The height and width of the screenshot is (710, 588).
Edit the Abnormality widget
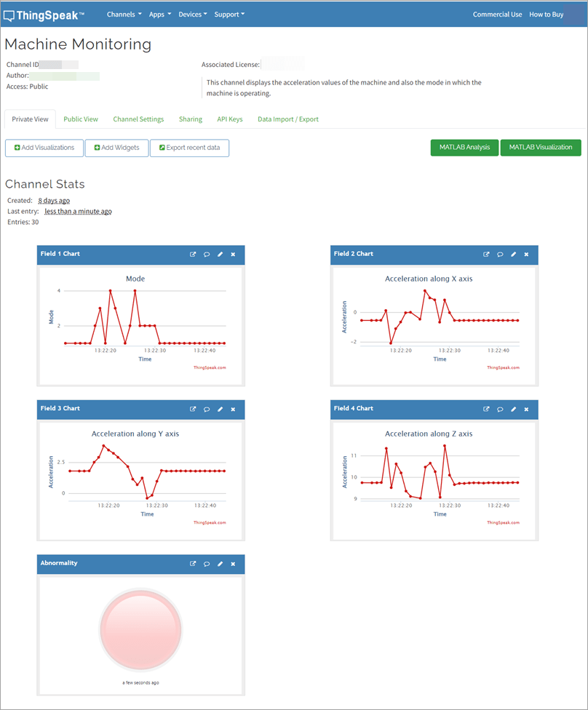[x=219, y=564]
